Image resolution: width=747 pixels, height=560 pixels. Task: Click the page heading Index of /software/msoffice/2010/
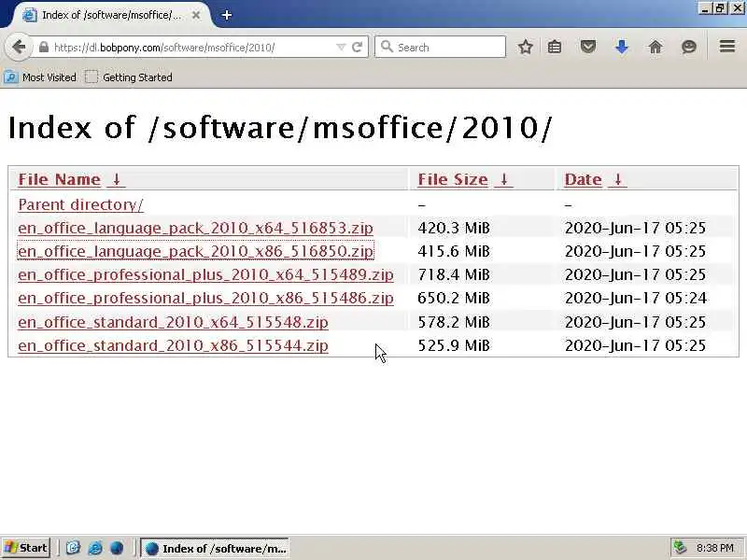(x=280, y=128)
